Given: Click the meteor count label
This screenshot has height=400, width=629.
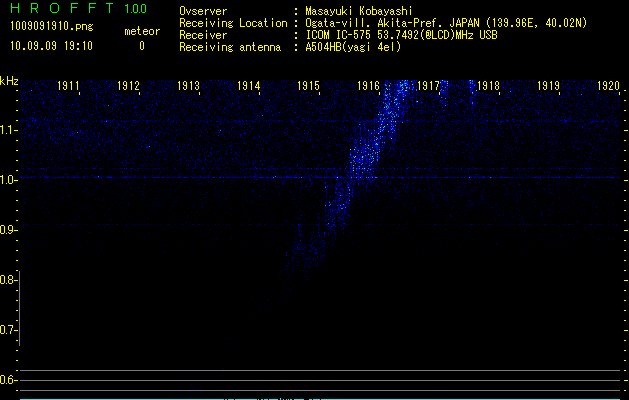Looking at the screenshot, I should (142, 31).
